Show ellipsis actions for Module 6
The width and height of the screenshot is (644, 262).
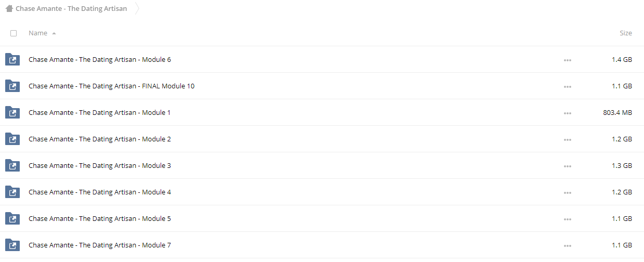(567, 60)
